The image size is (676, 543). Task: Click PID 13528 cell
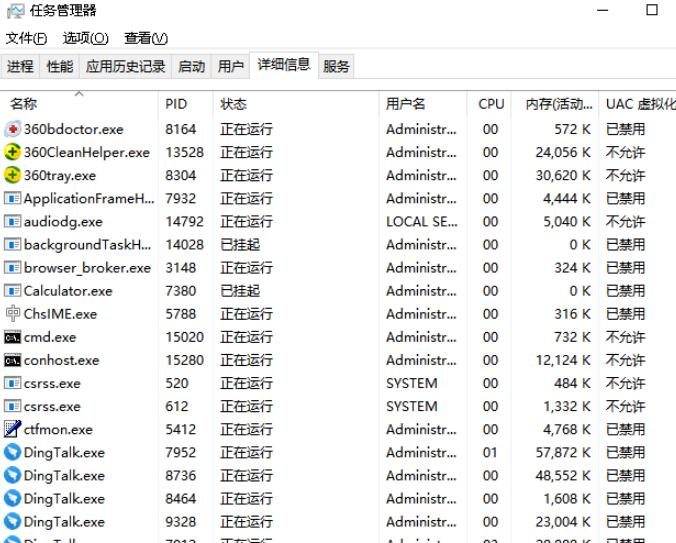(185, 152)
